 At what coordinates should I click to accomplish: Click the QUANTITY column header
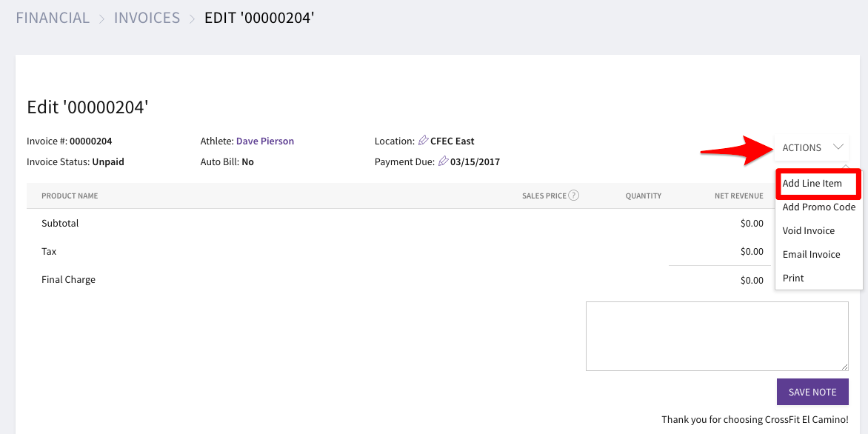[644, 196]
